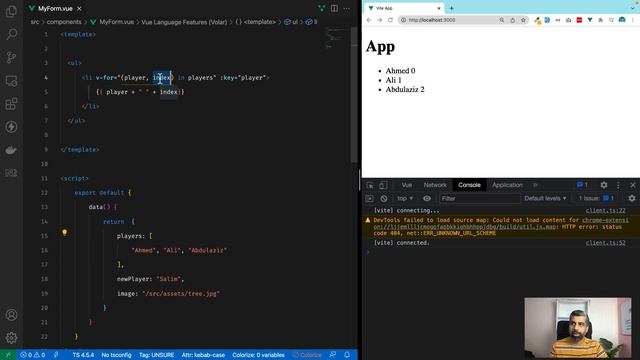
Task: Toggle the DevTools device toolbar
Action: (383, 185)
